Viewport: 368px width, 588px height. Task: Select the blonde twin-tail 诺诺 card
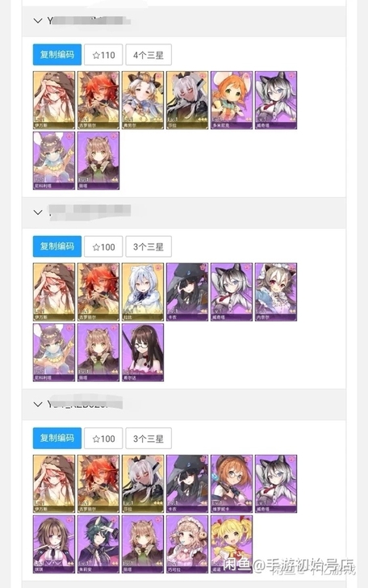(232, 544)
